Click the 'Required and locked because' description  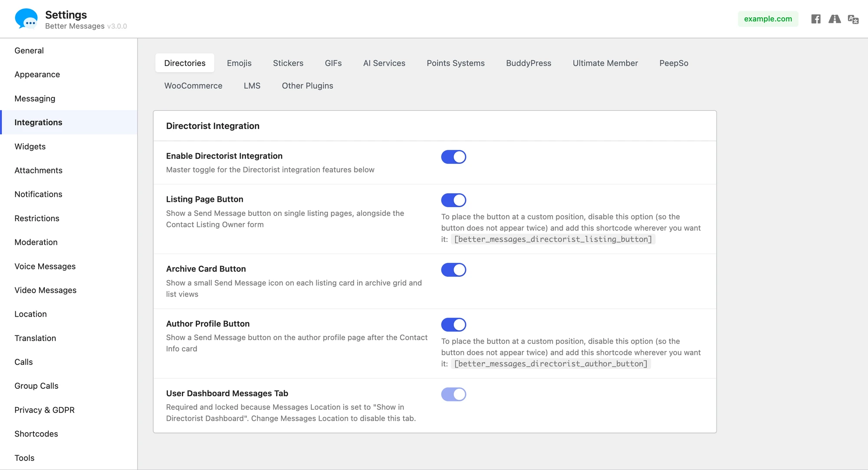pyautogui.click(x=291, y=413)
